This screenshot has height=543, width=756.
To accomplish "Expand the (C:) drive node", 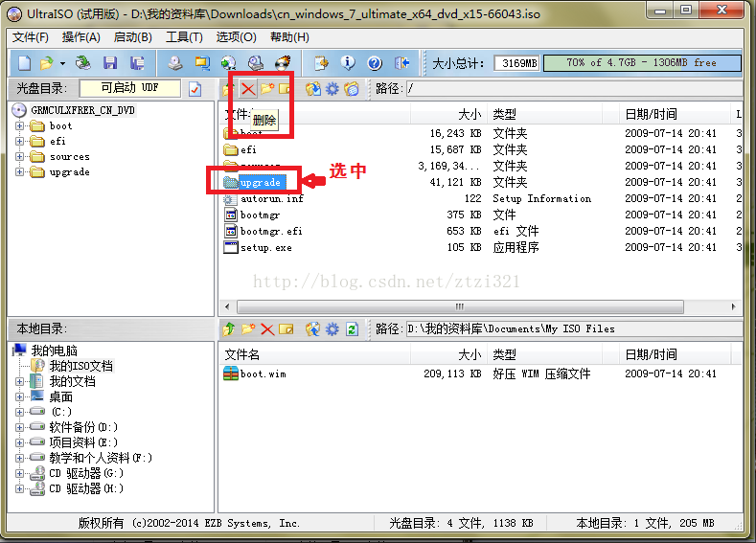I will [19, 412].
